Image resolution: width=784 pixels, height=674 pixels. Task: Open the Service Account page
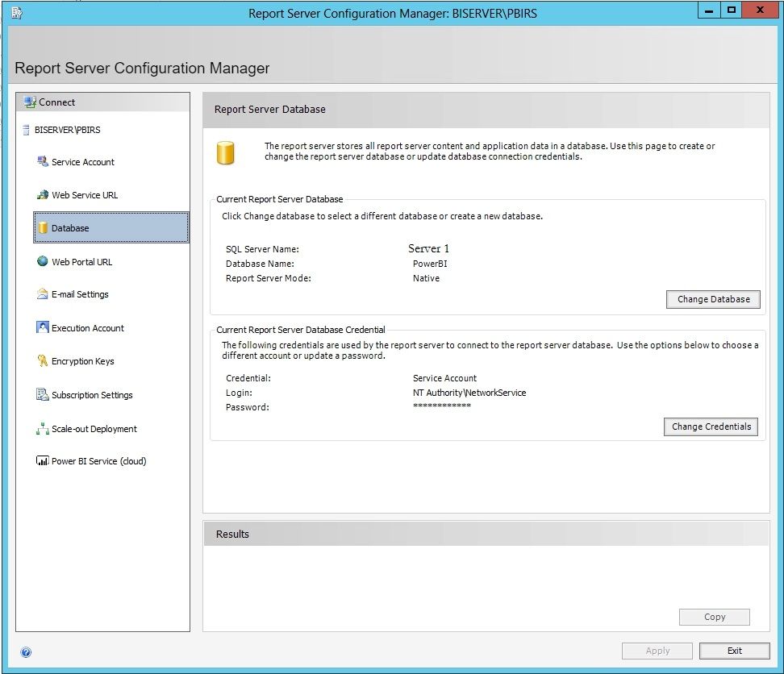point(83,162)
